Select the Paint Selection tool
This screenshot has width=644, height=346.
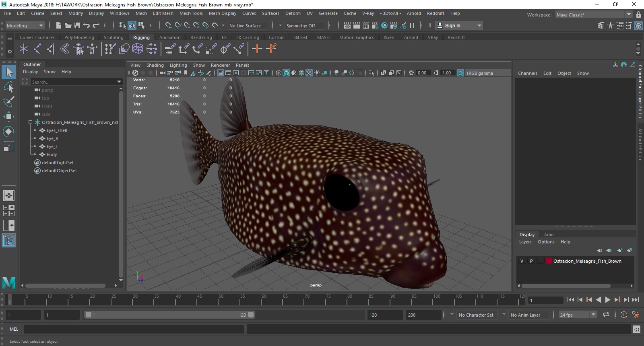pos(9,102)
